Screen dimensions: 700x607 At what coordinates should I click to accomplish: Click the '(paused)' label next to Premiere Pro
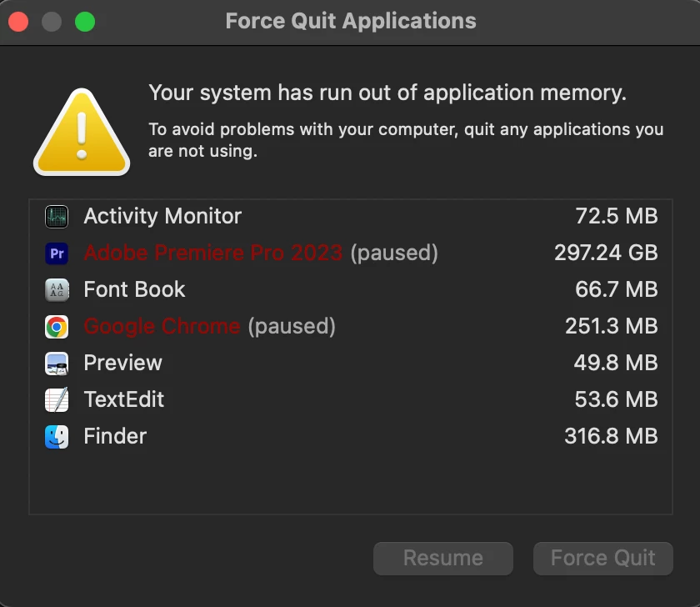click(x=394, y=253)
